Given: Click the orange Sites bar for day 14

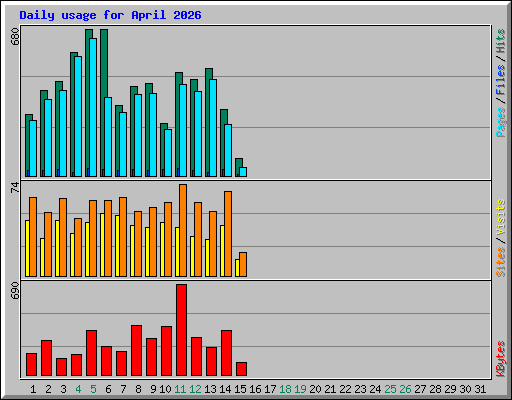Looking at the screenshot, I should click(x=228, y=234).
